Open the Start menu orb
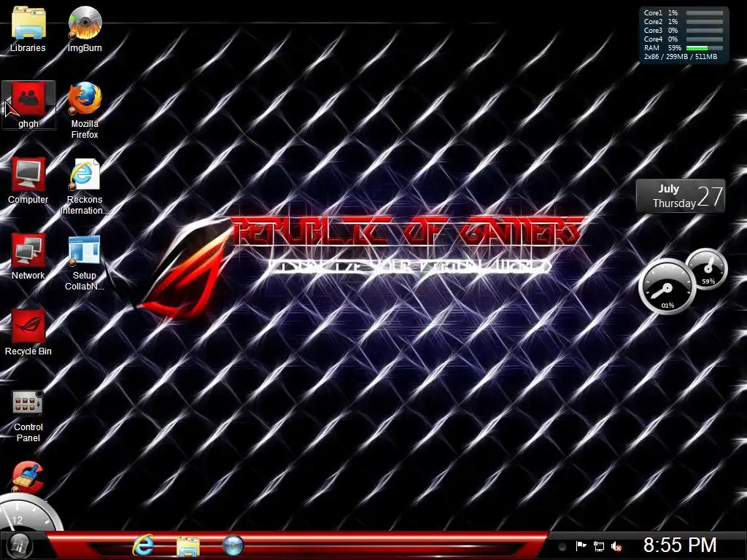The height and width of the screenshot is (560, 747). point(20,545)
